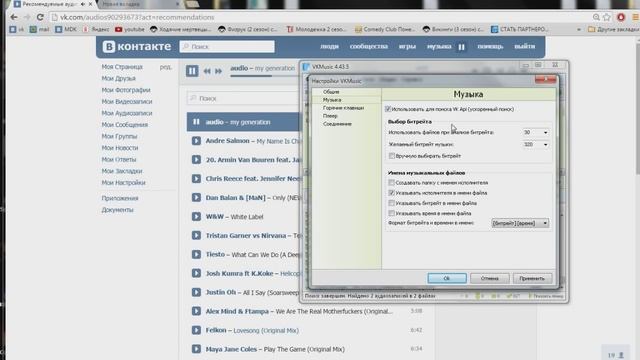The width and height of the screenshot is (640, 360).
Task: Select 'Горячие клавиши' settings category
Action: [343, 108]
